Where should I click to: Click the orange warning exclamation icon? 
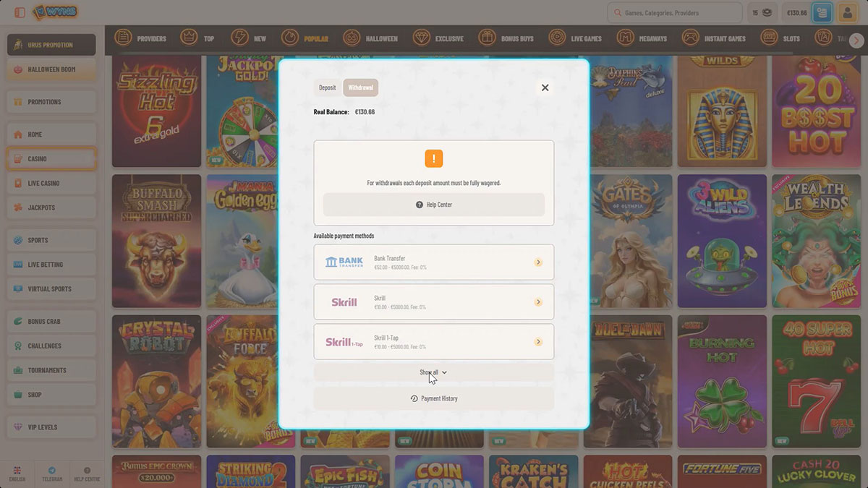pyautogui.click(x=433, y=158)
